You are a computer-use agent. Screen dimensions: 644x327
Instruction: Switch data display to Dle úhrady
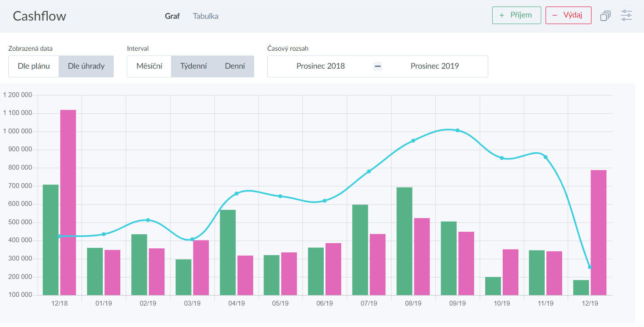(86, 66)
